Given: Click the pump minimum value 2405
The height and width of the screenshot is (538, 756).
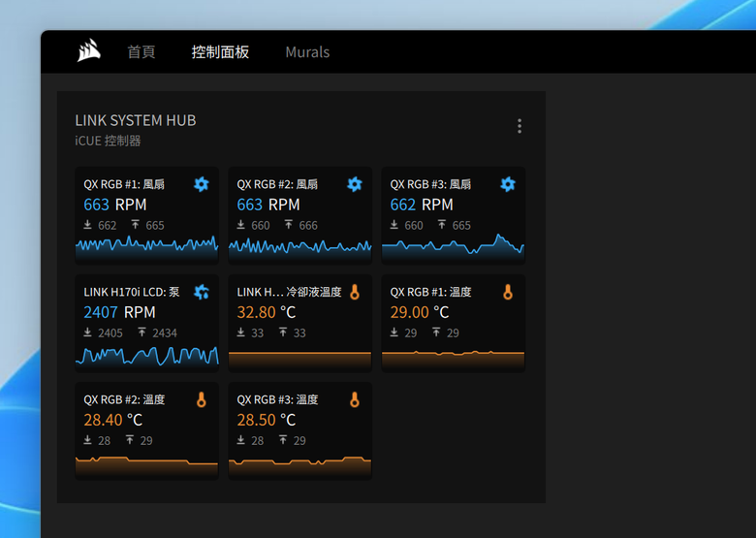Looking at the screenshot, I should pos(110,333).
